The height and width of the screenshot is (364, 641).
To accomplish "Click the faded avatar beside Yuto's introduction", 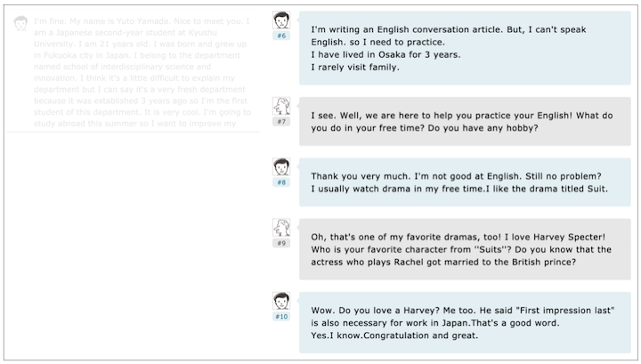I will 20,23.
